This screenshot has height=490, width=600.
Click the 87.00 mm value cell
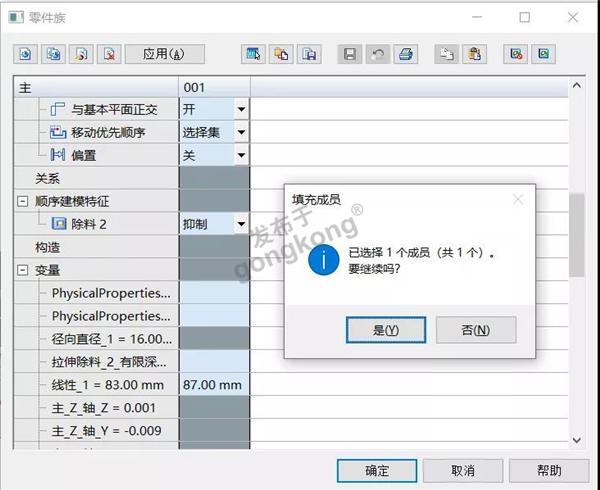click(x=213, y=385)
